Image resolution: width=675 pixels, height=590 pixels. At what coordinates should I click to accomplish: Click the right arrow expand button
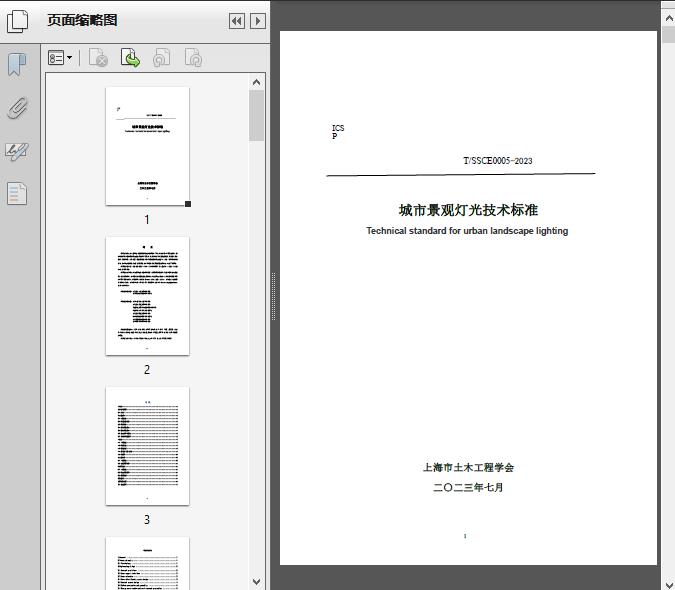257,21
